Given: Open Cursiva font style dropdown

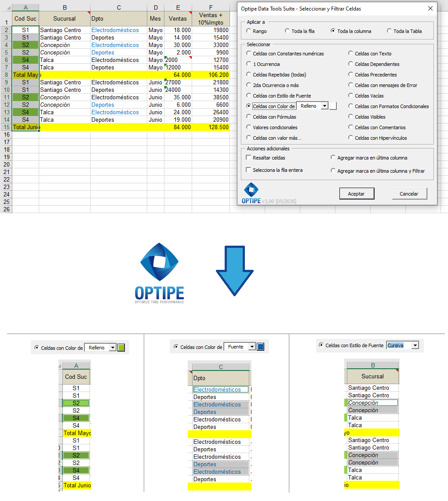Looking at the screenshot, I should (x=415, y=345).
